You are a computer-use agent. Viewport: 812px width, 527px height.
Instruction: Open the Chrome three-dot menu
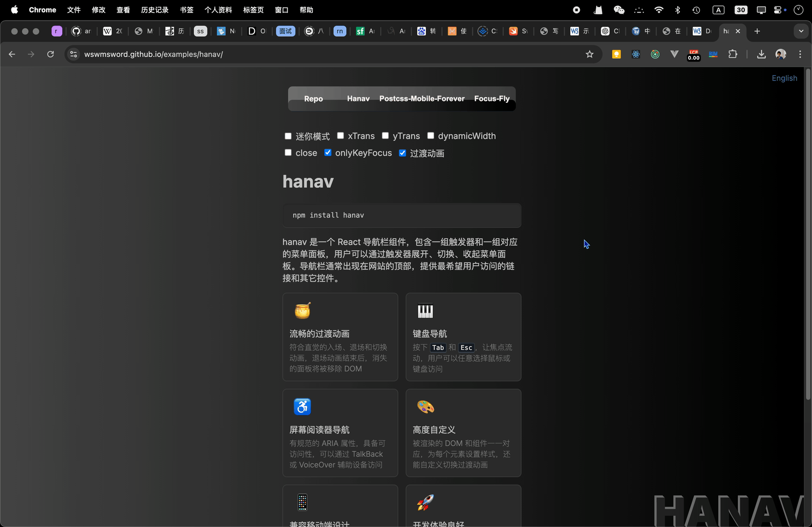click(800, 54)
